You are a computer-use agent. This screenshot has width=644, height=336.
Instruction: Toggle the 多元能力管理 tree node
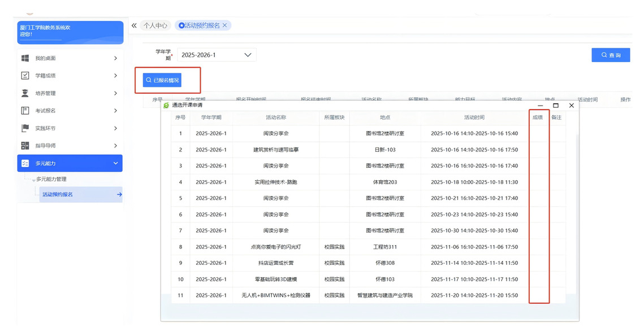pos(34,180)
